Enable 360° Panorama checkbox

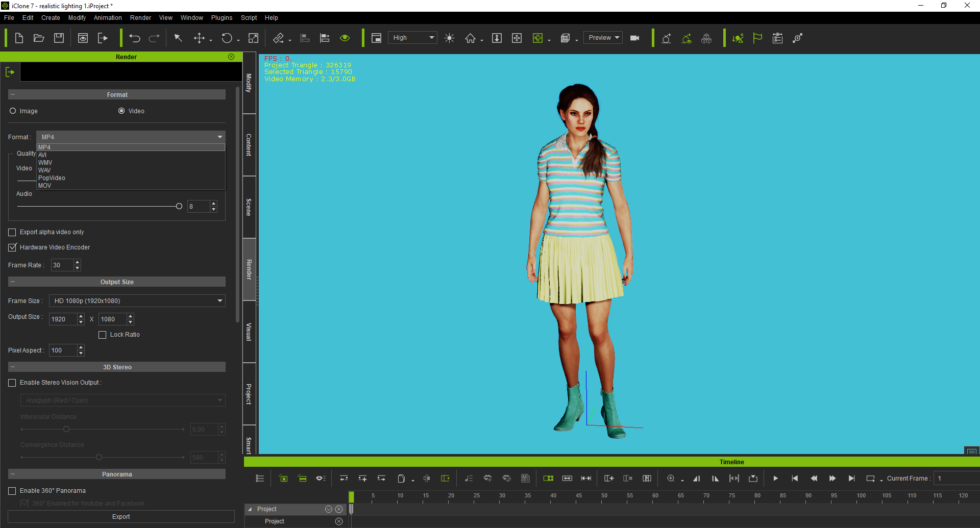tap(12, 491)
